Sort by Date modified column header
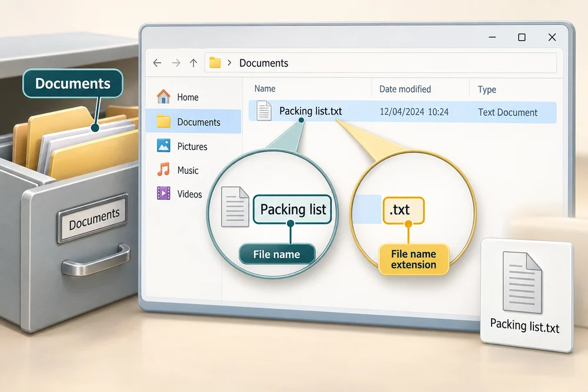Image resolution: width=588 pixels, height=392 pixels. [405, 89]
